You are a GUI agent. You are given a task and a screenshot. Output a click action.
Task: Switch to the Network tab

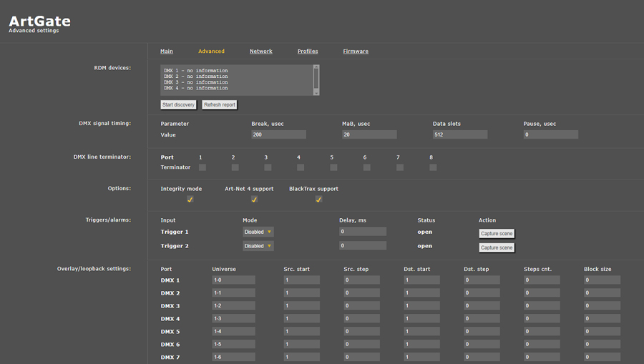click(x=260, y=51)
